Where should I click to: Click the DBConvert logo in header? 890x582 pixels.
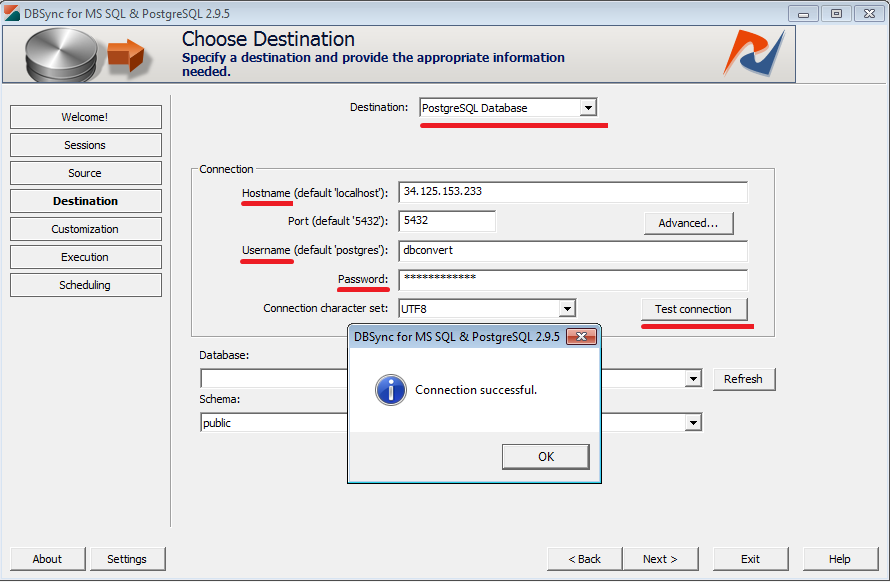[754, 53]
